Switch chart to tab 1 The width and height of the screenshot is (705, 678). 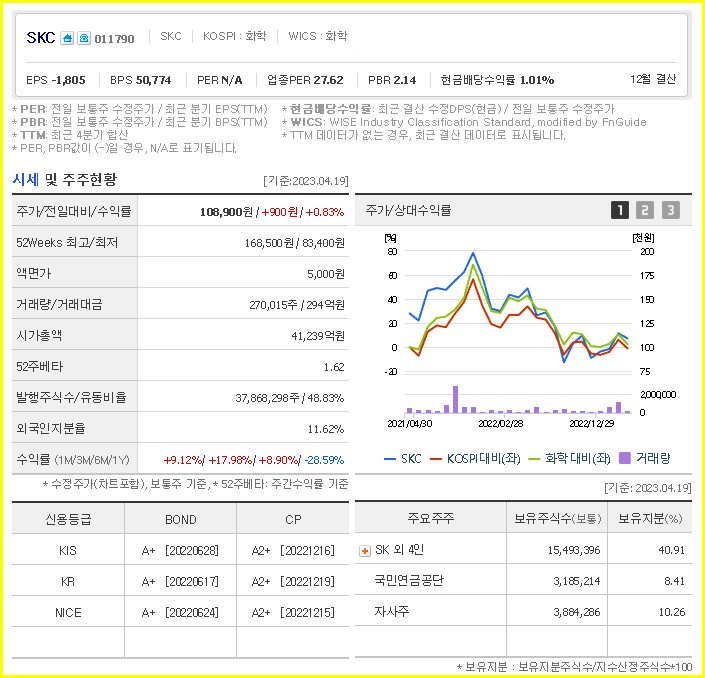point(620,210)
